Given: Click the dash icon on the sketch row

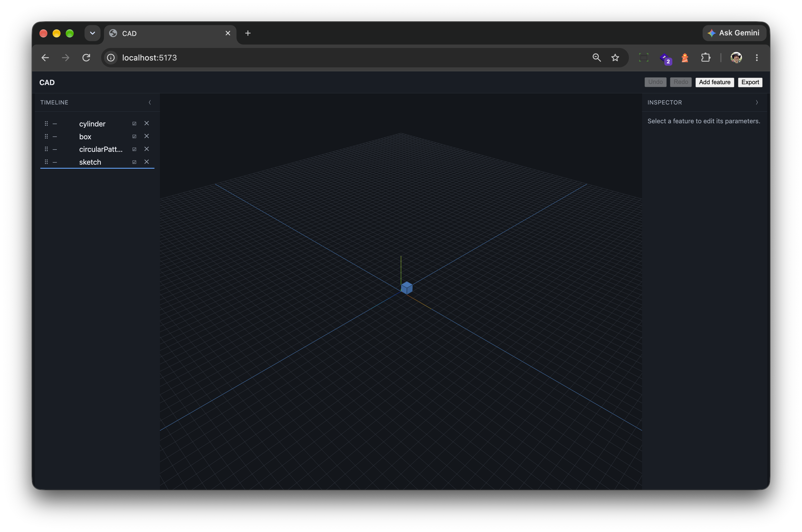Looking at the screenshot, I should click(x=55, y=162).
